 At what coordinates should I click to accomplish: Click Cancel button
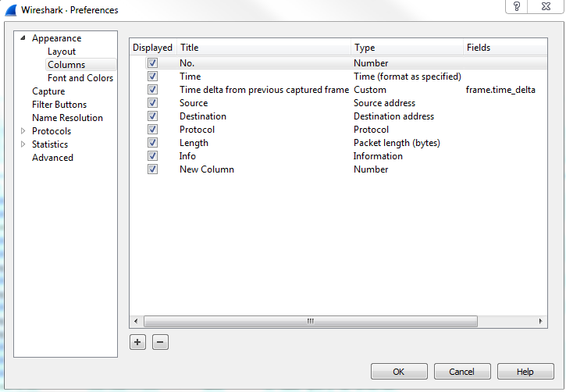click(x=462, y=372)
